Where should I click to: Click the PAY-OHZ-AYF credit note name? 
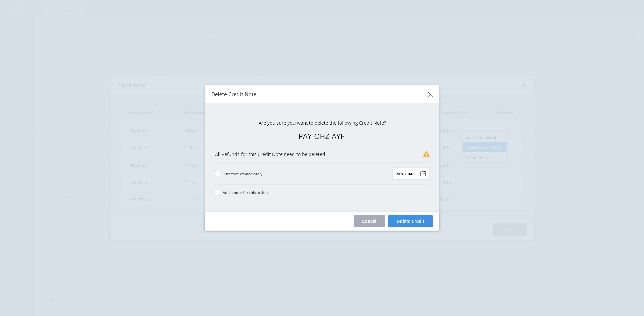[321, 137]
